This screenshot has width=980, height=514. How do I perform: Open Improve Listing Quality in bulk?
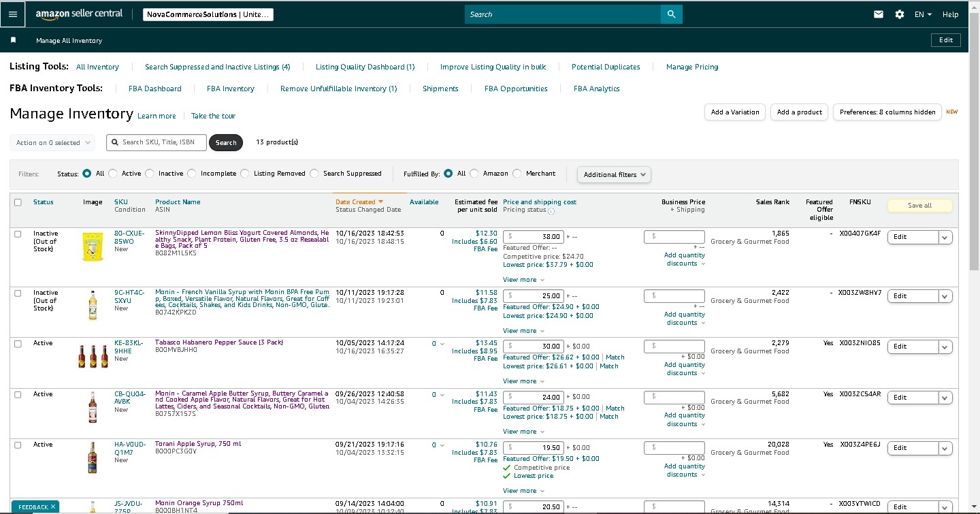(x=493, y=67)
